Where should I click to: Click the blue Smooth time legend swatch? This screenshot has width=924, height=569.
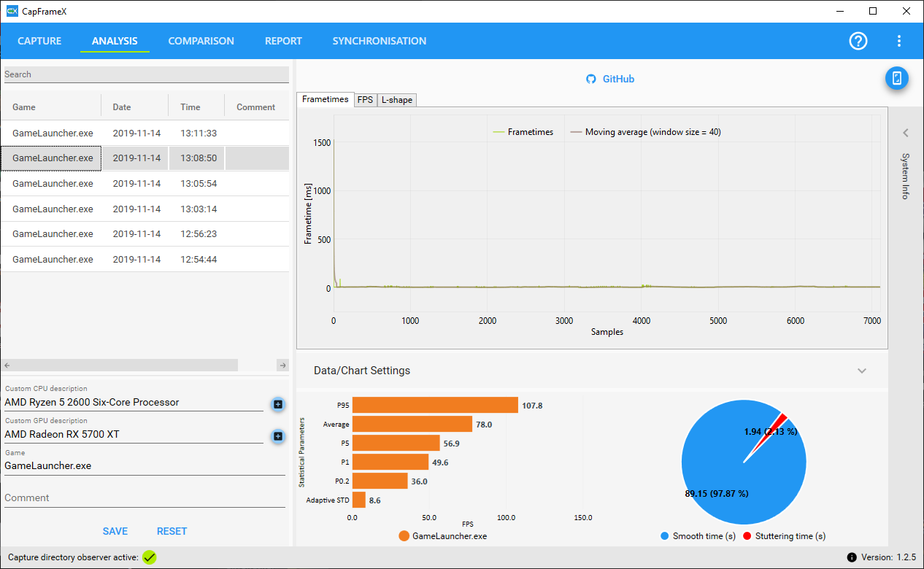click(x=664, y=536)
